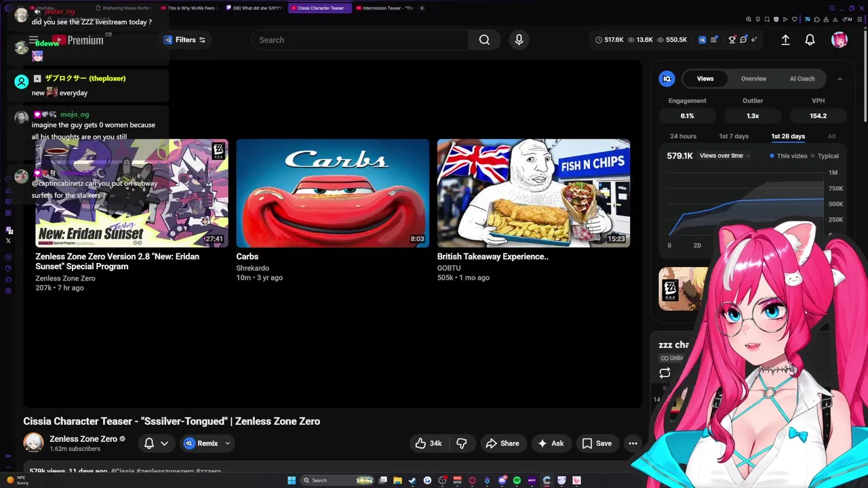This screenshot has height=488, width=868.
Task: Click the Ask button
Action: click(x=551, y=443)
